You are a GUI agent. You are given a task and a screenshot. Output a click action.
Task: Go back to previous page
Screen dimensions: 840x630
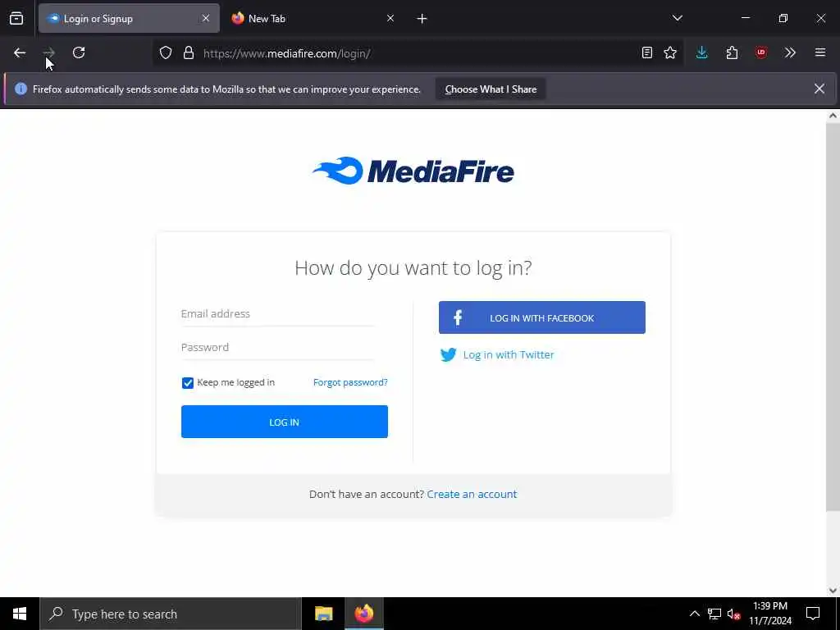click(x=20, y=52)
